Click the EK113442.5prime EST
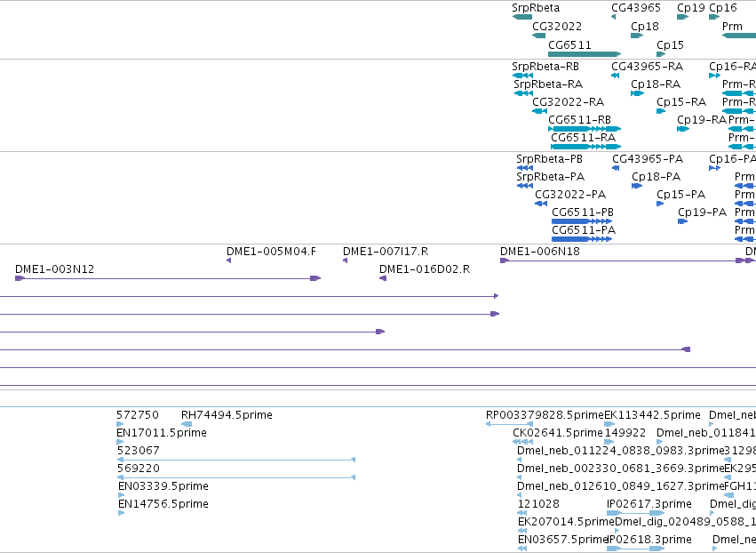The image size is (756, 553). pyautogui.click(x=609, y=424)
